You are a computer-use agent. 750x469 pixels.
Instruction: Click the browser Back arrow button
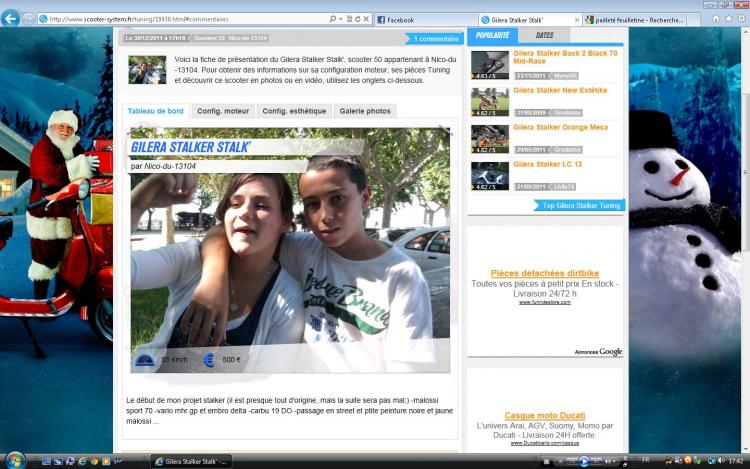10,19
